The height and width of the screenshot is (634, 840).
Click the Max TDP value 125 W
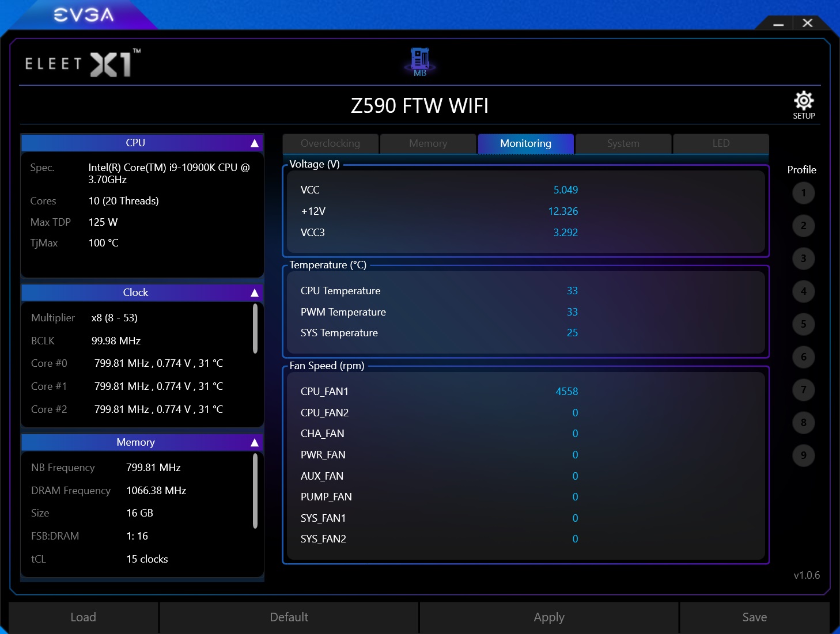[103, 222]
